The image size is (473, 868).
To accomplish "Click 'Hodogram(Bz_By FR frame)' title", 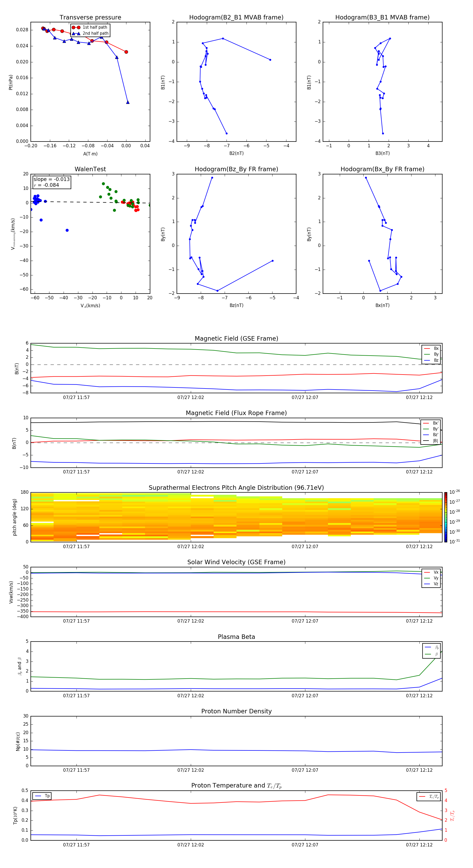I will coord(236,169).
